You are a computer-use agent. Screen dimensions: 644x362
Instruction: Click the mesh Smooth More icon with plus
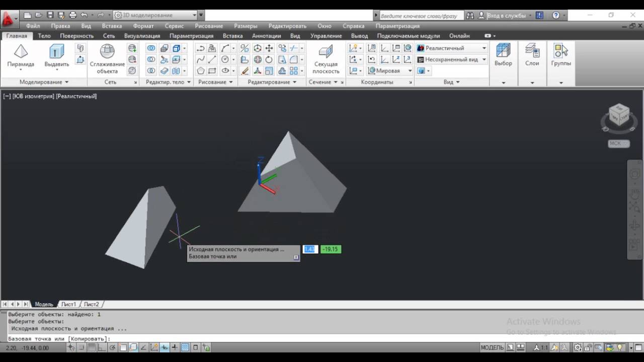(x=132, y=48)
